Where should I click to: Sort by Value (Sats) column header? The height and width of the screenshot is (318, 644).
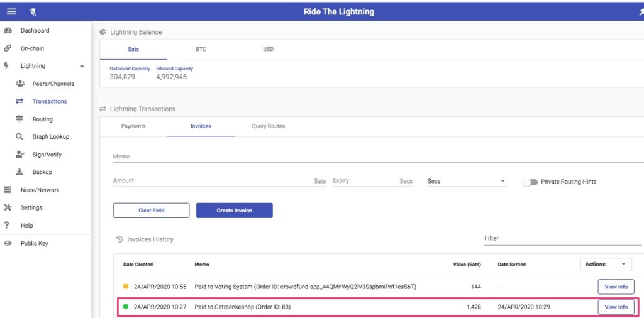(x=467, y=265)
